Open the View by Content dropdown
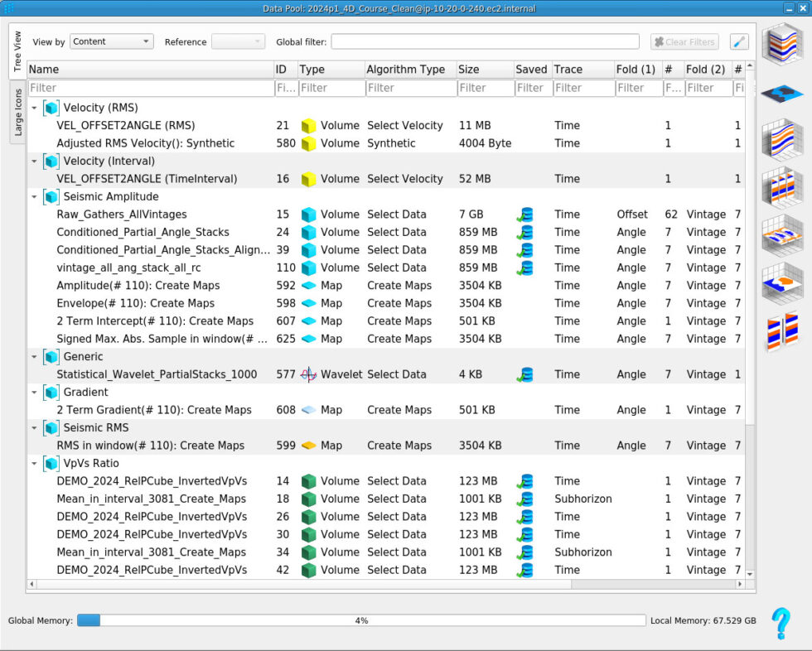This screenshot has height=651, width=812. pos(112,41)
